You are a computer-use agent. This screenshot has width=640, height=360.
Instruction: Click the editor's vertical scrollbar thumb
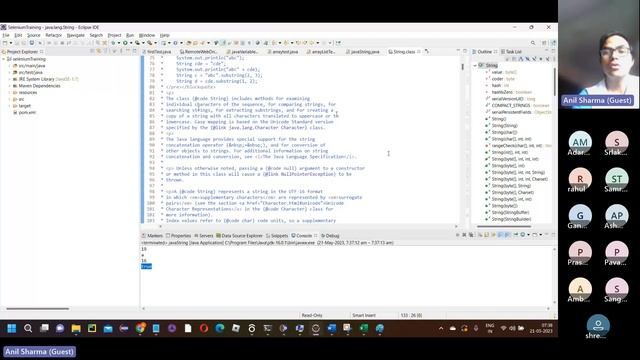click(x=462, y=67)
